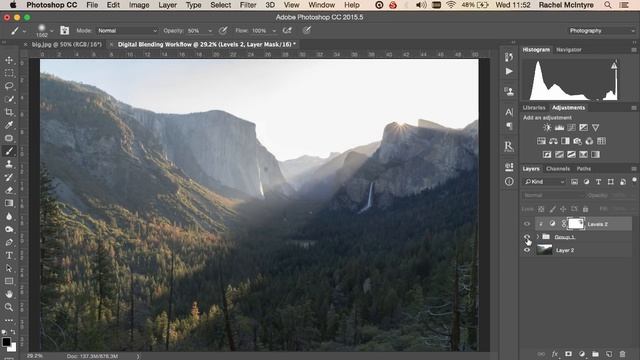The image size is (640, 360).
Task: Open the Window menu
Action: point(321,5)
